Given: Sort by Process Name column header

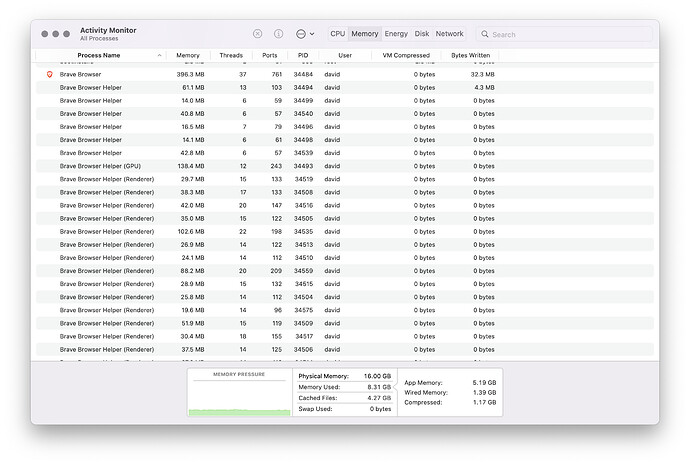Looking at the screenshot, I should [x=99, y=55].
